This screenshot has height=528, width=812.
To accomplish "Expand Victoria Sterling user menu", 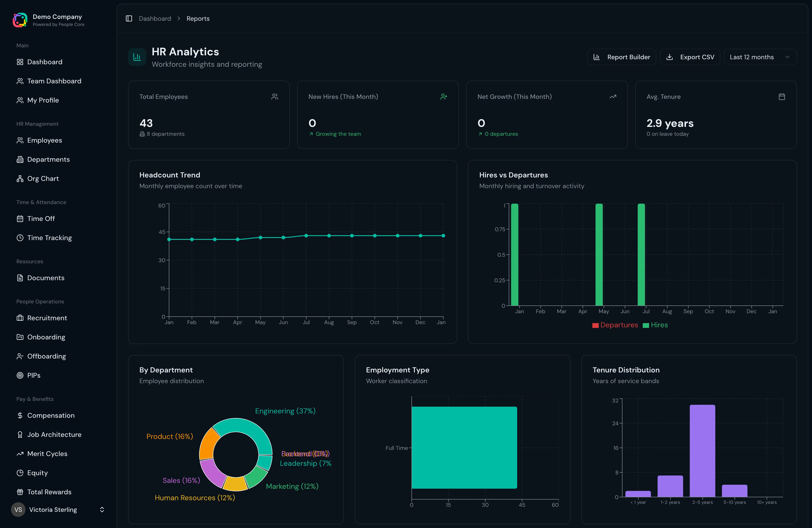I will coord(102,509).
